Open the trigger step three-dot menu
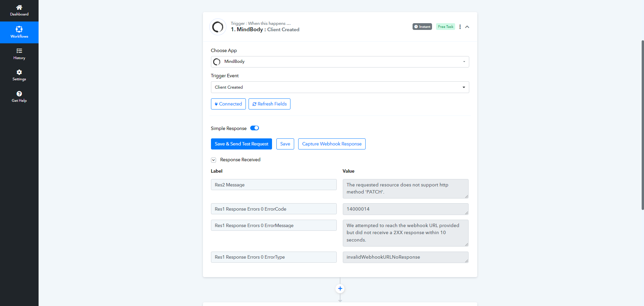The height and width of the screenshot is (306, 644). 460,27
